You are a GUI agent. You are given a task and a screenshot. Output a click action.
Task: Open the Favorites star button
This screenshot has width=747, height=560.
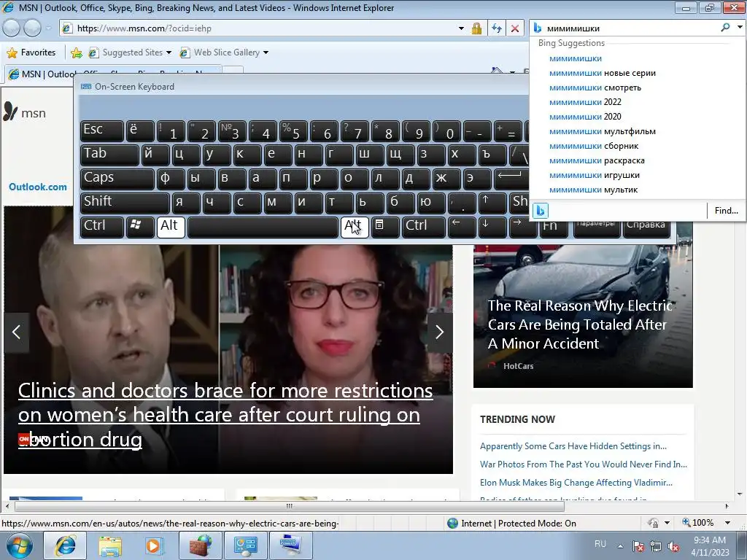pyautogui.click(x=31, y=52)
